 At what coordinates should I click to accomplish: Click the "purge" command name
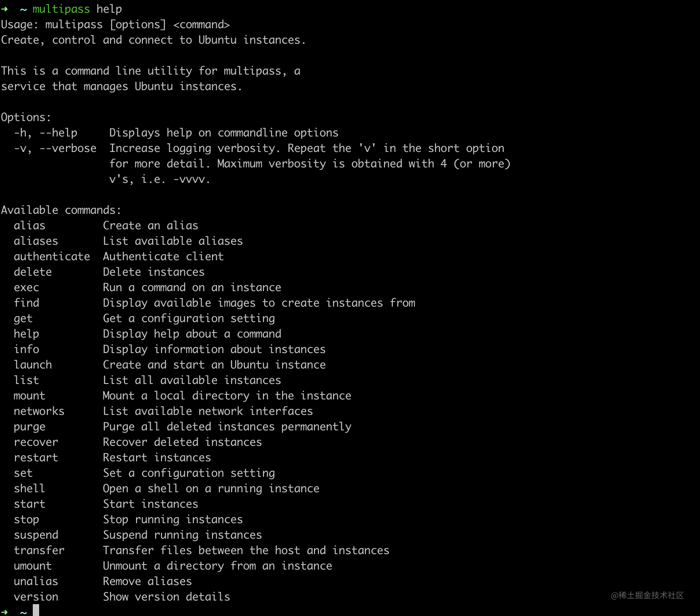[x=30, y=427]
